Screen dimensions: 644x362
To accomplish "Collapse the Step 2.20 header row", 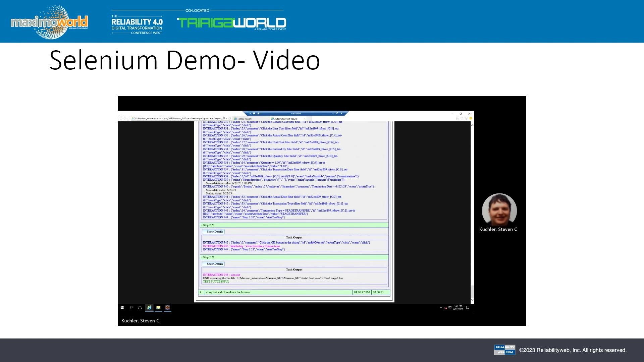I will click(x=294, y=225).
